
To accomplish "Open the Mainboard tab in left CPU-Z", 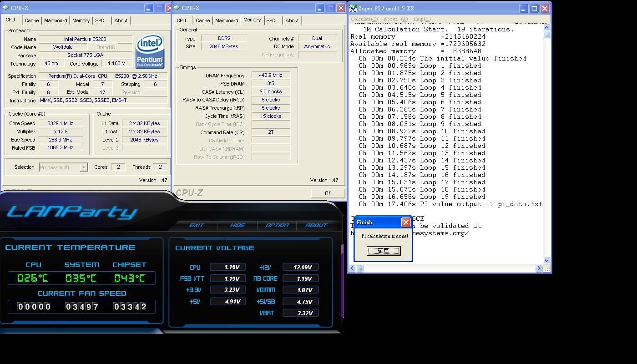I will (x=56, y=20).
